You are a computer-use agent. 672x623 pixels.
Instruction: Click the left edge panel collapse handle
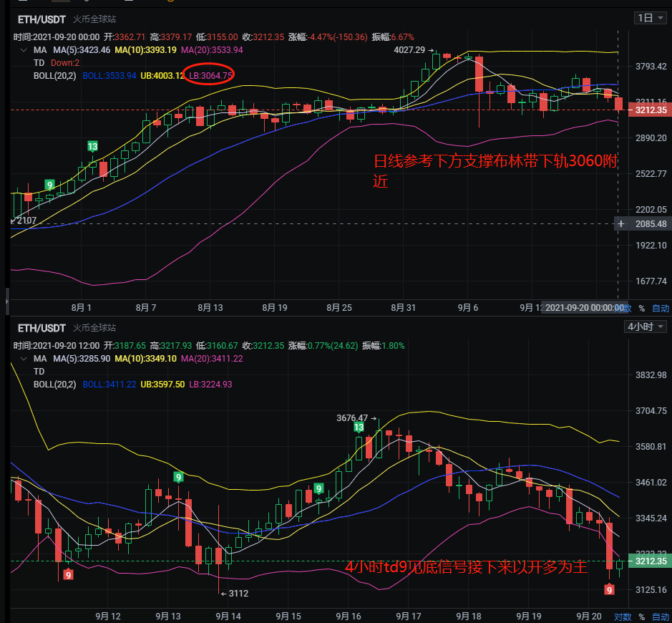click(7, 301)
